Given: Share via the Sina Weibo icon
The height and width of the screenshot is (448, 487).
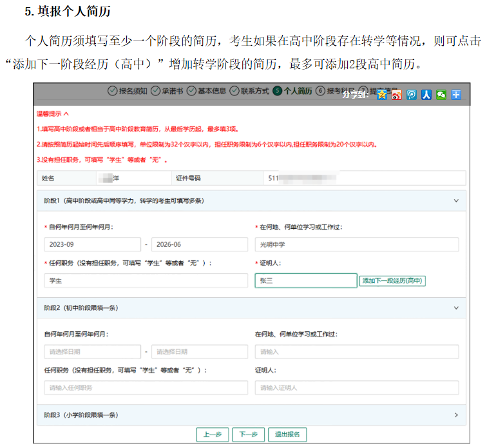Looking at the screenshot, I should coord(397,94).
